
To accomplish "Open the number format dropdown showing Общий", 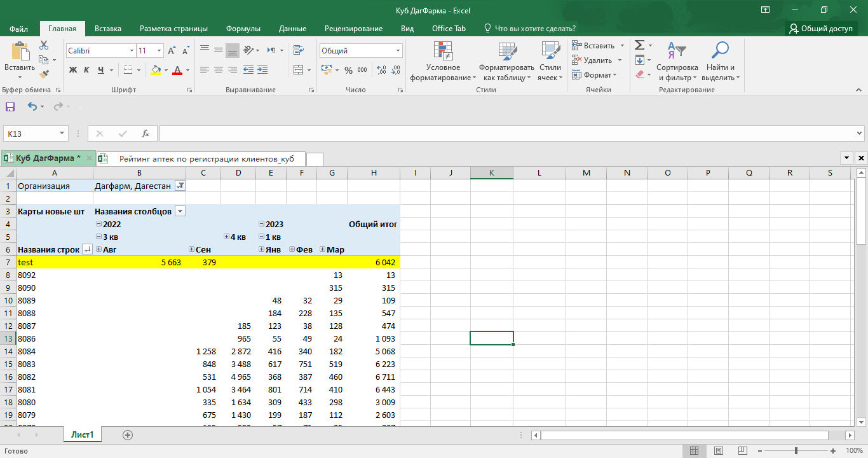I will [398, 51].
